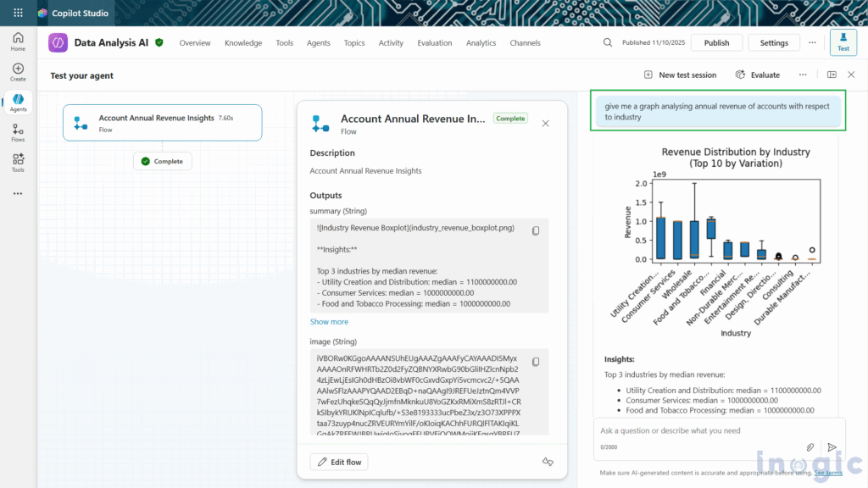Open the app launcher grid icon
868x488 pixels.
(17, 12)
